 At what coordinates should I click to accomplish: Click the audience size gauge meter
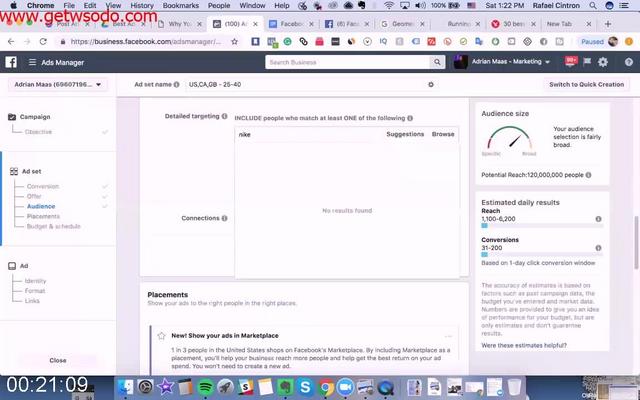tap(509, 139)
